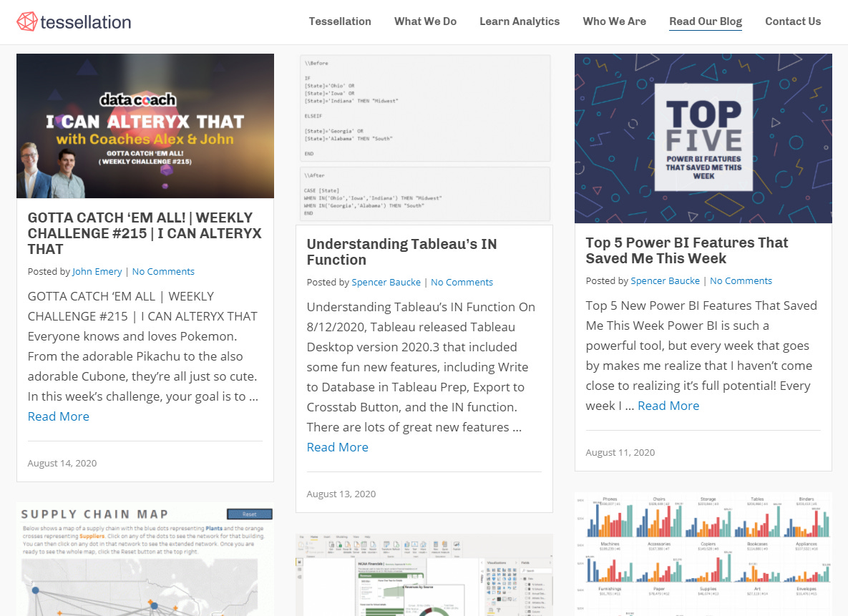View author John Emery's posts
This screenshot has height=616, width=848.
click(x=97, y=271)
